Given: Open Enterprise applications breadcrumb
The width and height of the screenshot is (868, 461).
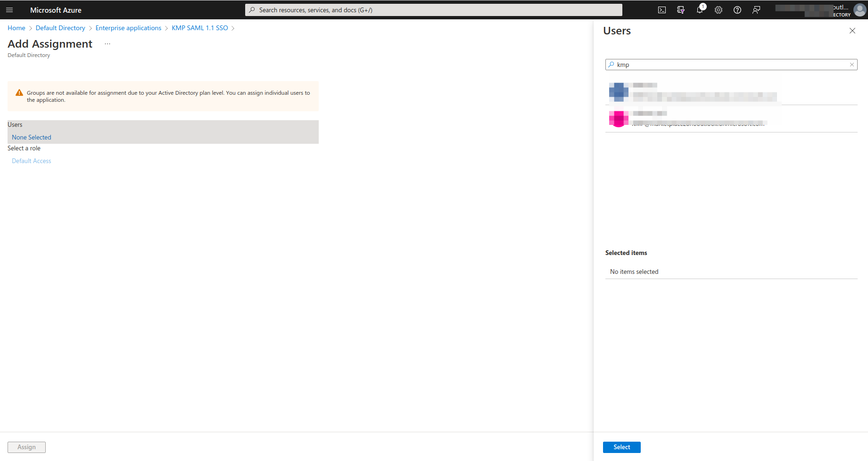Looking at the screenshot, I should click(x=128, y=28).
